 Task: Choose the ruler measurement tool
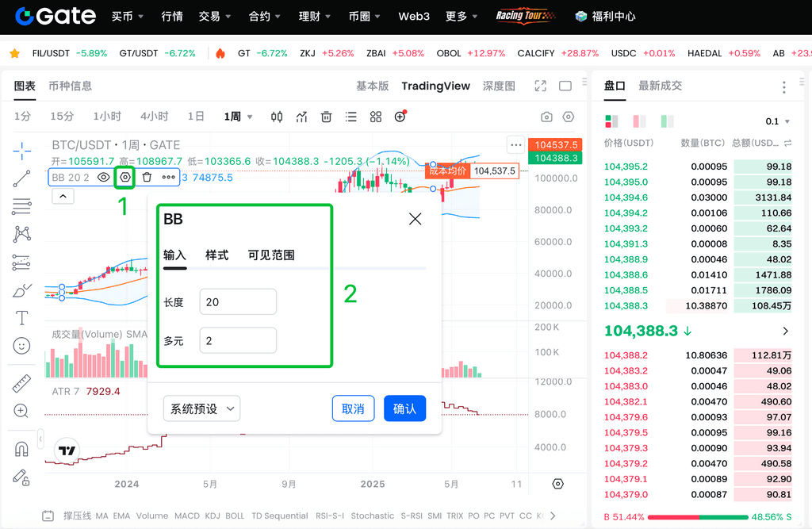22,384
